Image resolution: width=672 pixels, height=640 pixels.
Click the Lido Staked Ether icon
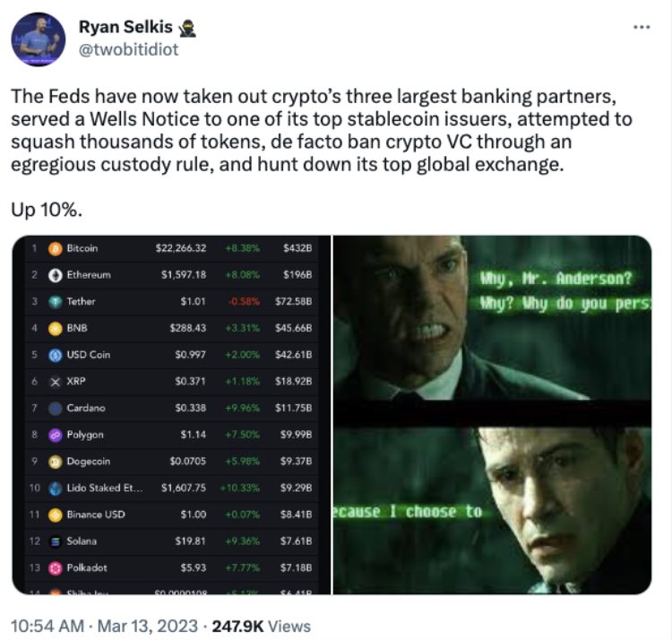coord(54,488)
